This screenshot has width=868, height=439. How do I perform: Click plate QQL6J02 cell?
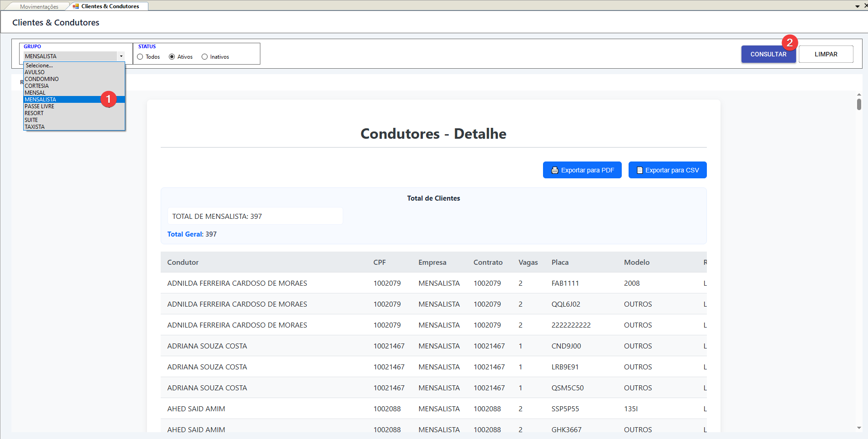(x=566, y=304)
